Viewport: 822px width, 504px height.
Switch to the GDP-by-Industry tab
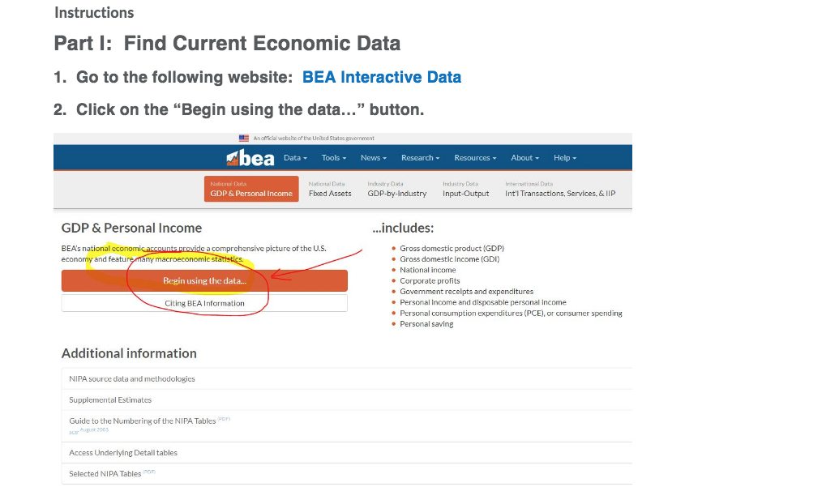(397, 189)
